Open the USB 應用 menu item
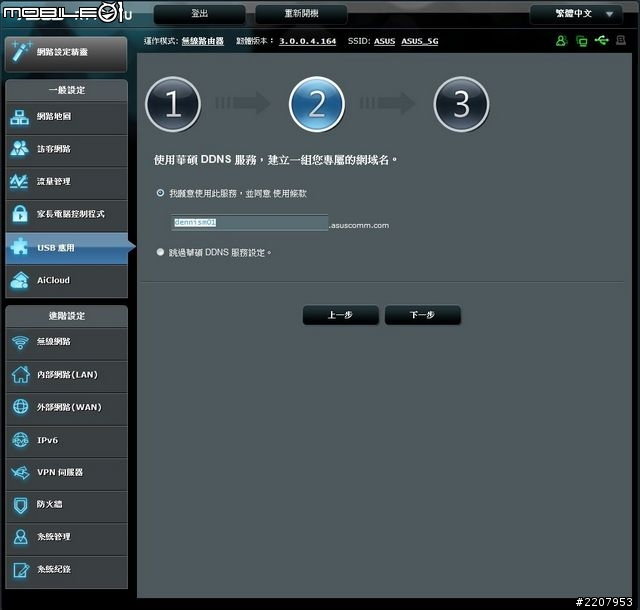This screenshot has width=640, height=610. [66, 247]
